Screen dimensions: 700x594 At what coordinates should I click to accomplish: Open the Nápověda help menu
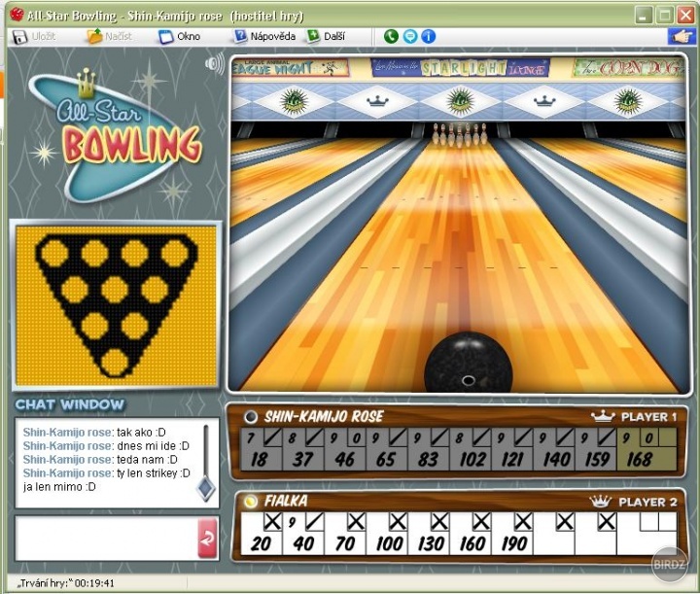[x=265, y=36]
